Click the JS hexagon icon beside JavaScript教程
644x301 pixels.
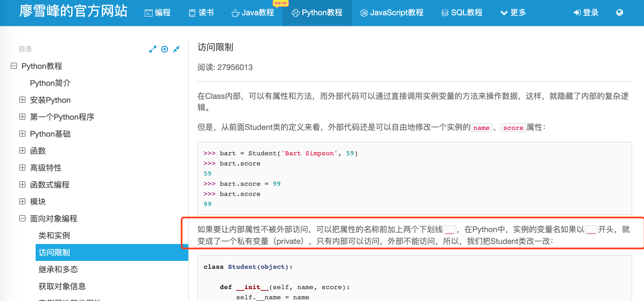click(x=364, y=13)
